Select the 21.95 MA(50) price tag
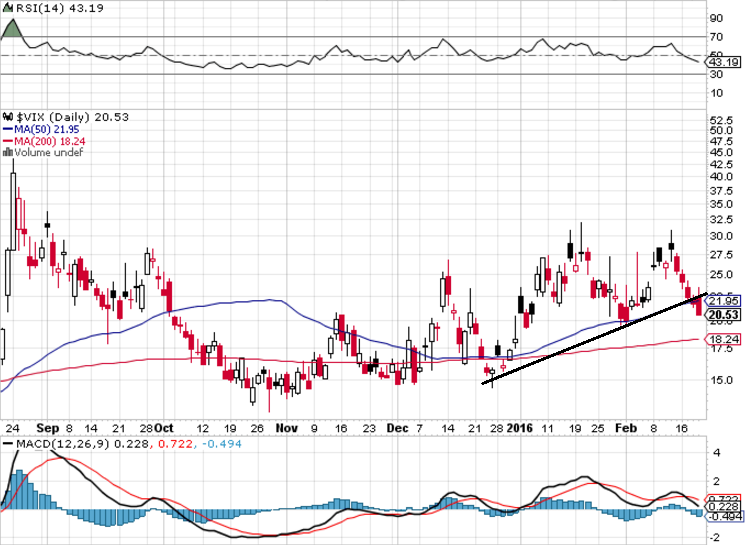 (723, 301)
